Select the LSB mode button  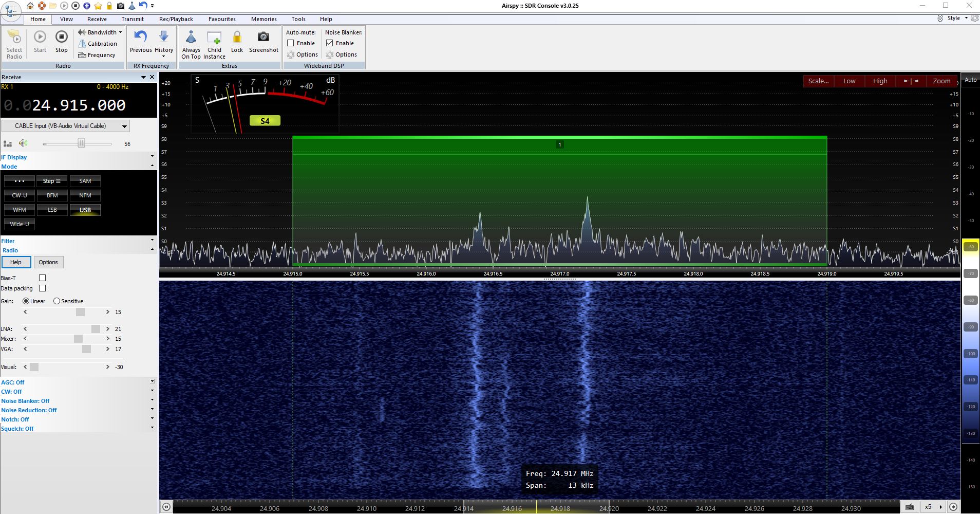(x=52, y=210)
